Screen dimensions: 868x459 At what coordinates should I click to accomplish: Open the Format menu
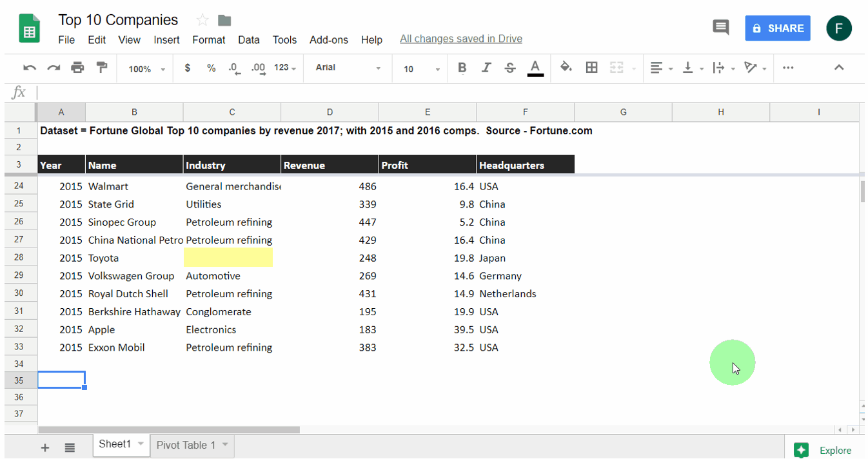coord(209,40)
